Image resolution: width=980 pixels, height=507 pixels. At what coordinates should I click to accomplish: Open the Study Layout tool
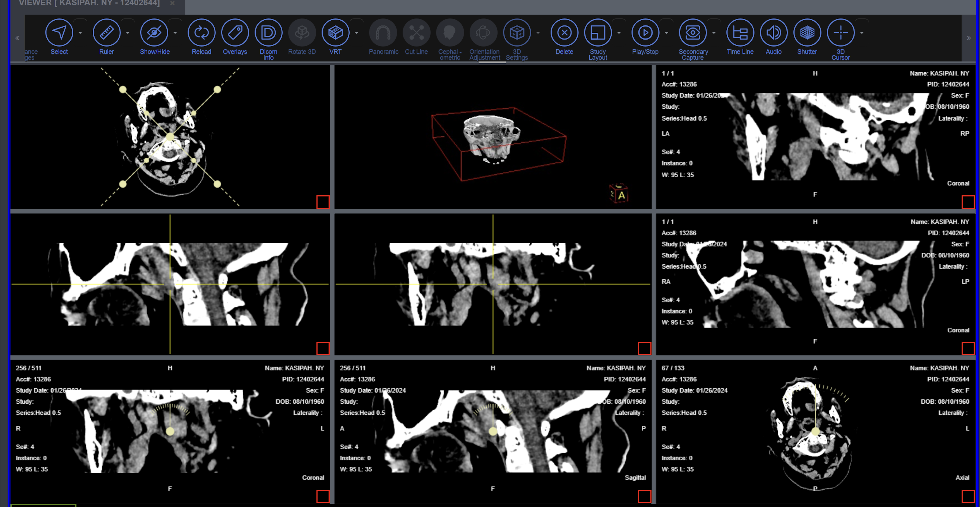click(598, 32)
